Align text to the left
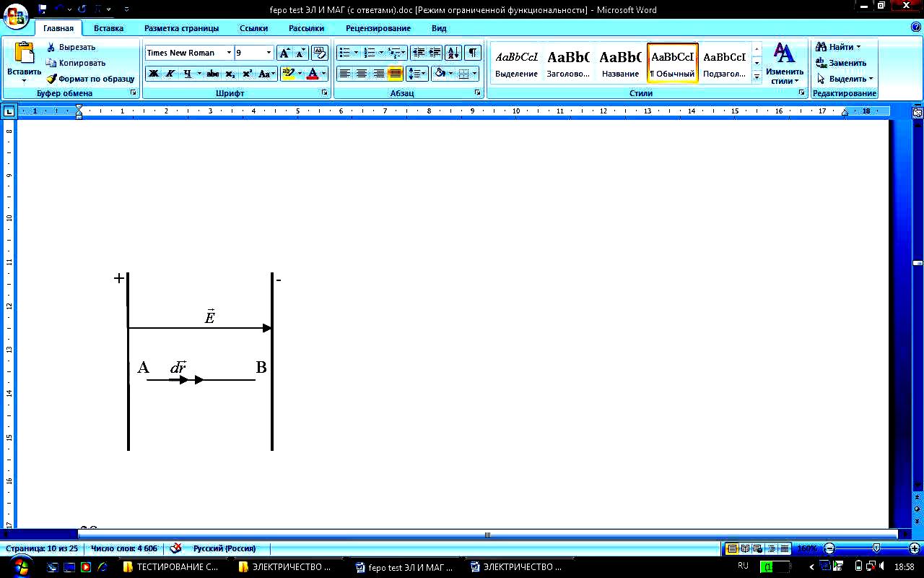The height and width of the screenshot is (578, 924). [x=345, y=74]
